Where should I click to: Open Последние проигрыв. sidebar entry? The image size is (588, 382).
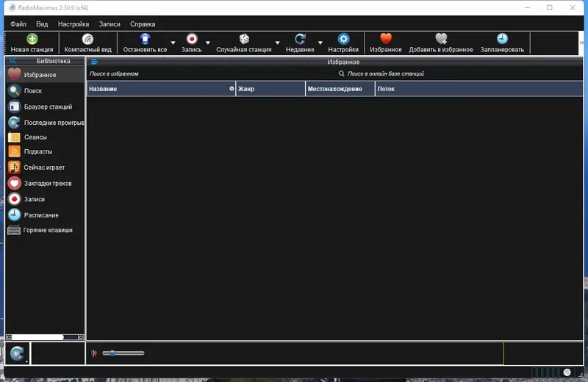click(x=45, y=123)
